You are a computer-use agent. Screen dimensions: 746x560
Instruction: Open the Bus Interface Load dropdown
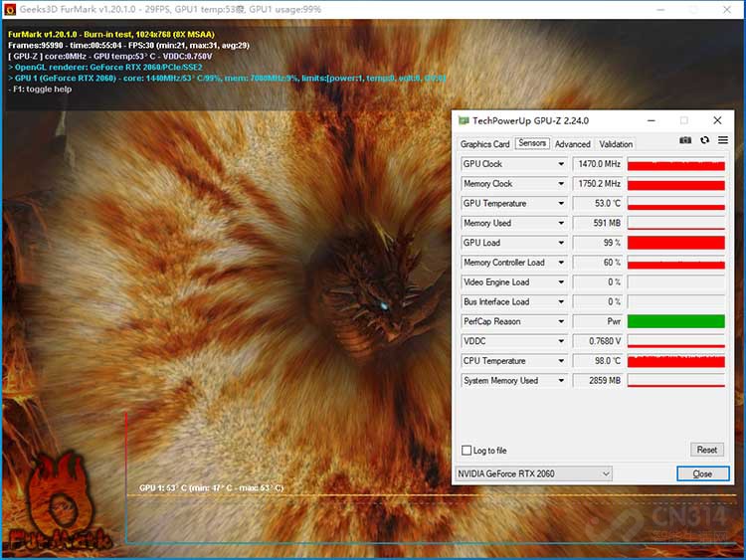coord(561,302)
